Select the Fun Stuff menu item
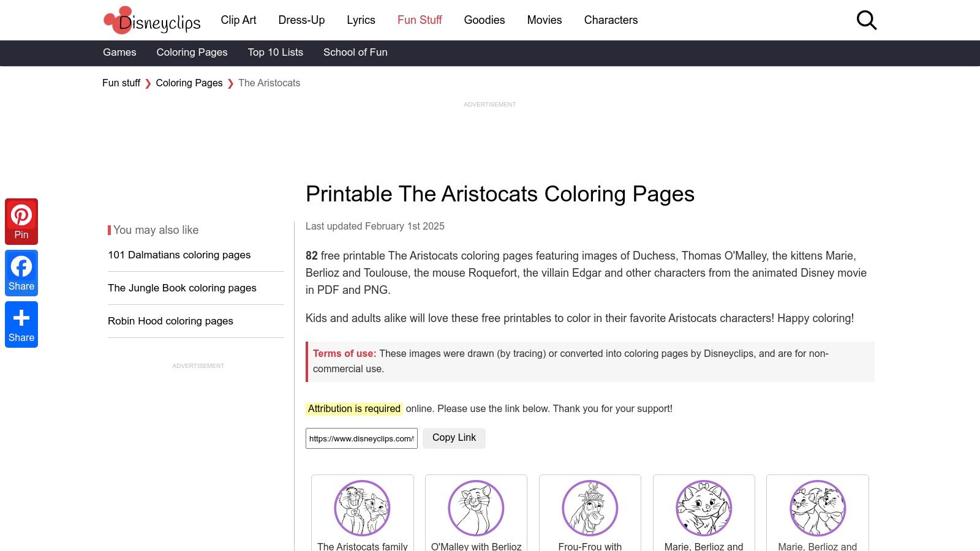Viewport: 980px width, 551px height. click(x=420, y=20)
